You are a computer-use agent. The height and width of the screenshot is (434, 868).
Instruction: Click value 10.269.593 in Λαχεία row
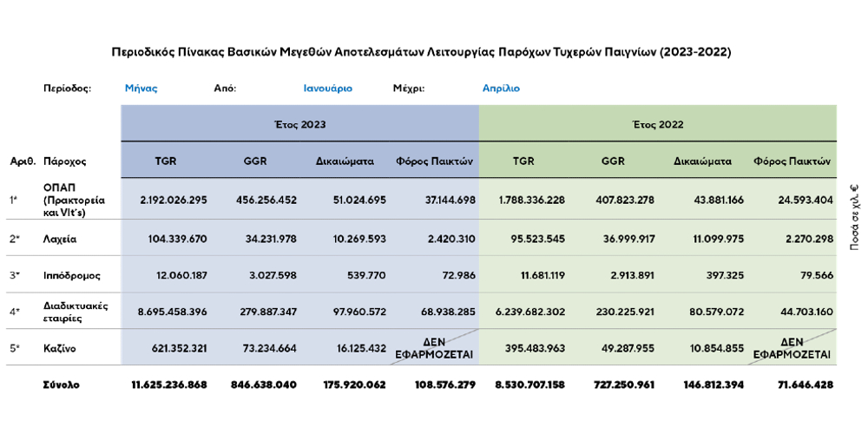[x=360, y=240]
